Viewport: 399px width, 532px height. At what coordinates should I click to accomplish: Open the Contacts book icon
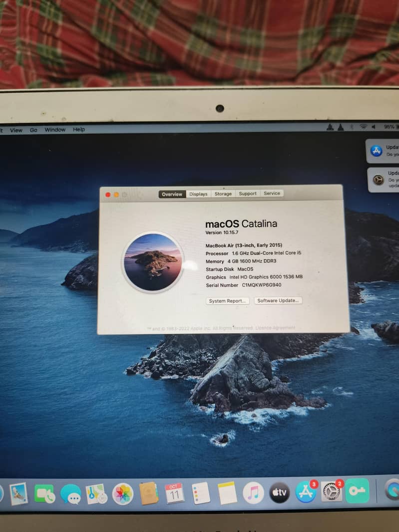coord(149,493)
